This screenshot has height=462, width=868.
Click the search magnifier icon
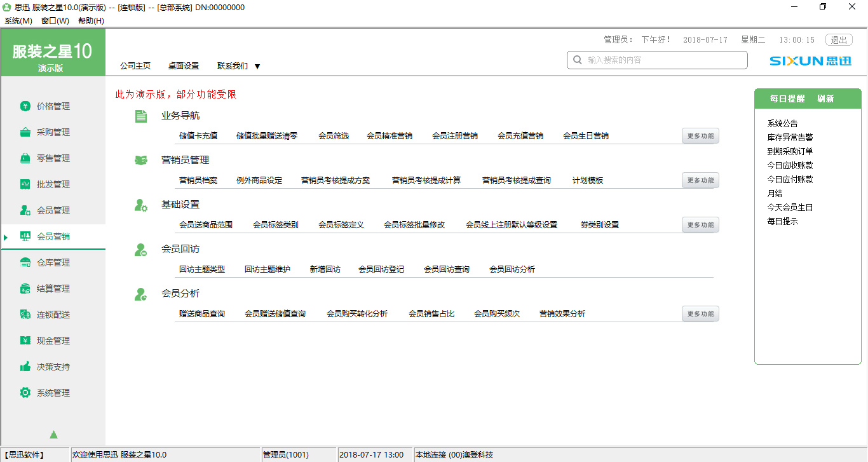(578, 60)
